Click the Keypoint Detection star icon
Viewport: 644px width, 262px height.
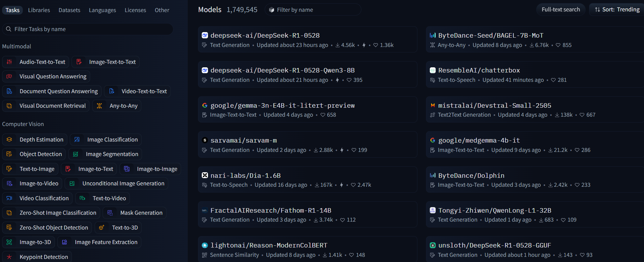pyautogui.click(x=9, y=257)
